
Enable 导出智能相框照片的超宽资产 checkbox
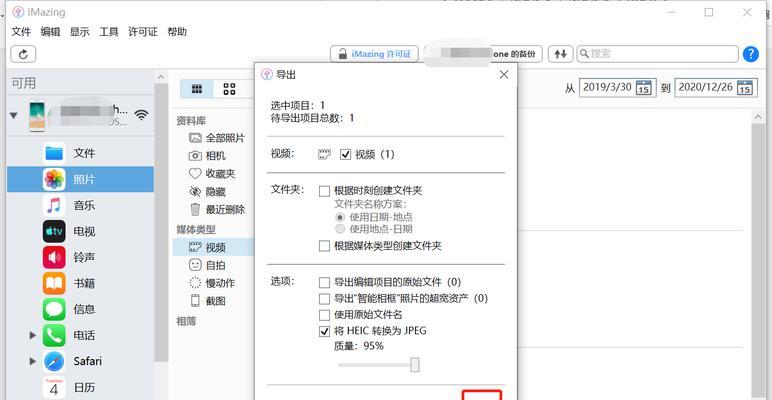point(324,299)
